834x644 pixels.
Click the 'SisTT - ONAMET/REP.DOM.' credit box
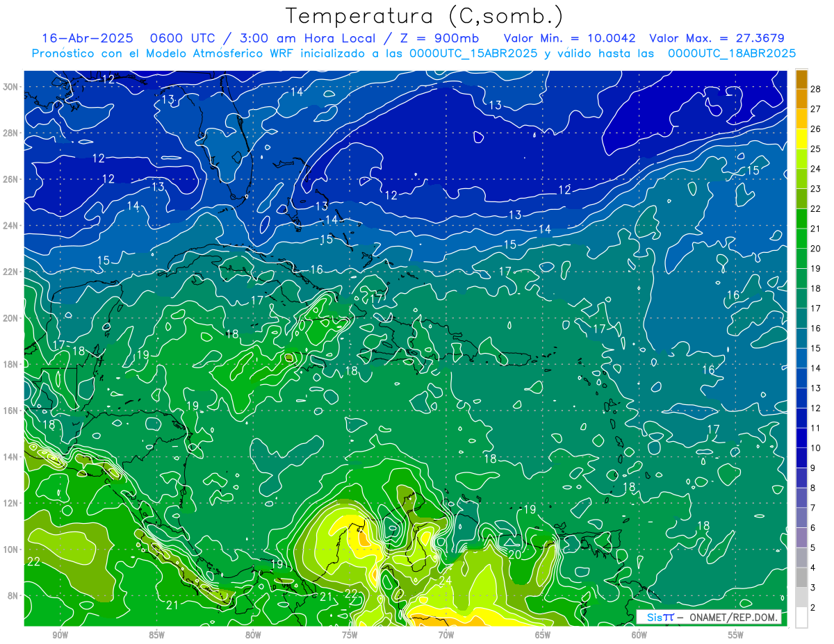[x=709, y=617]
